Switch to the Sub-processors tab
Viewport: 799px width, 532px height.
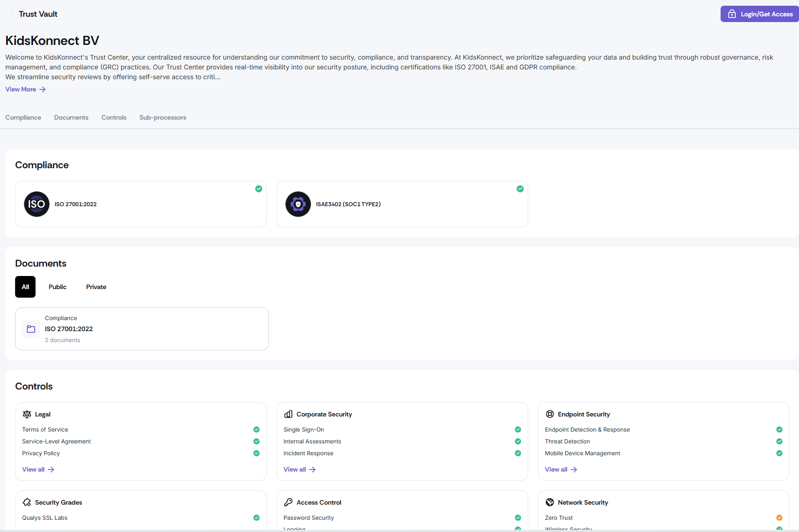point(163,118)
